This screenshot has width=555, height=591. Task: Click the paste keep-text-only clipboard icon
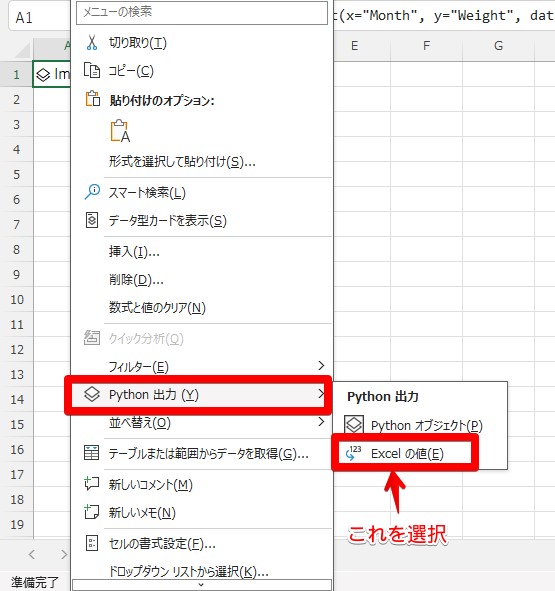coord(120,131)
